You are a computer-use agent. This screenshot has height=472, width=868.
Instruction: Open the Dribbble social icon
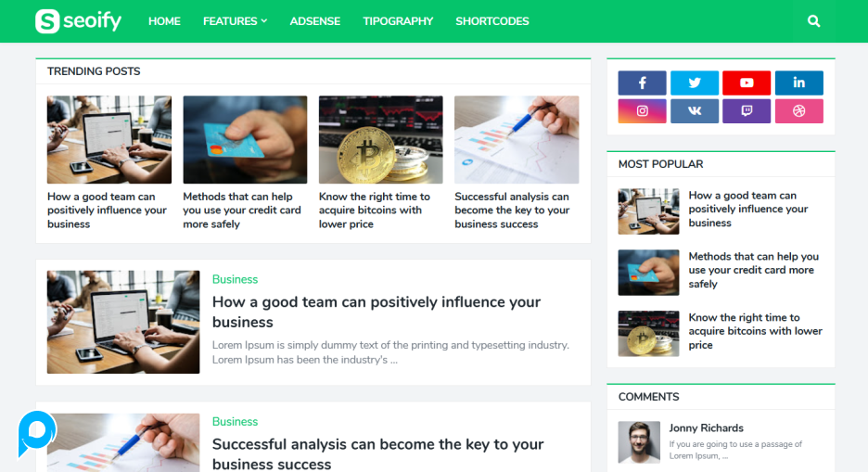click(798, 110)
